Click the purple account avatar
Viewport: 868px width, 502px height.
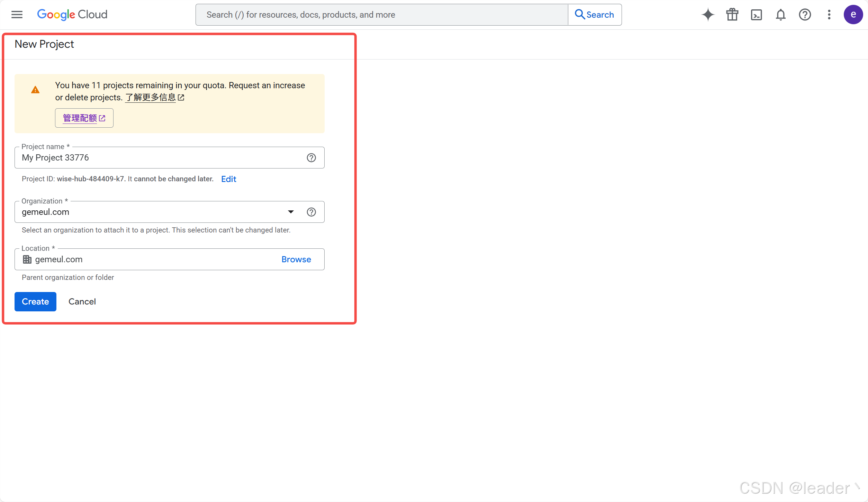tap(853, 15)
